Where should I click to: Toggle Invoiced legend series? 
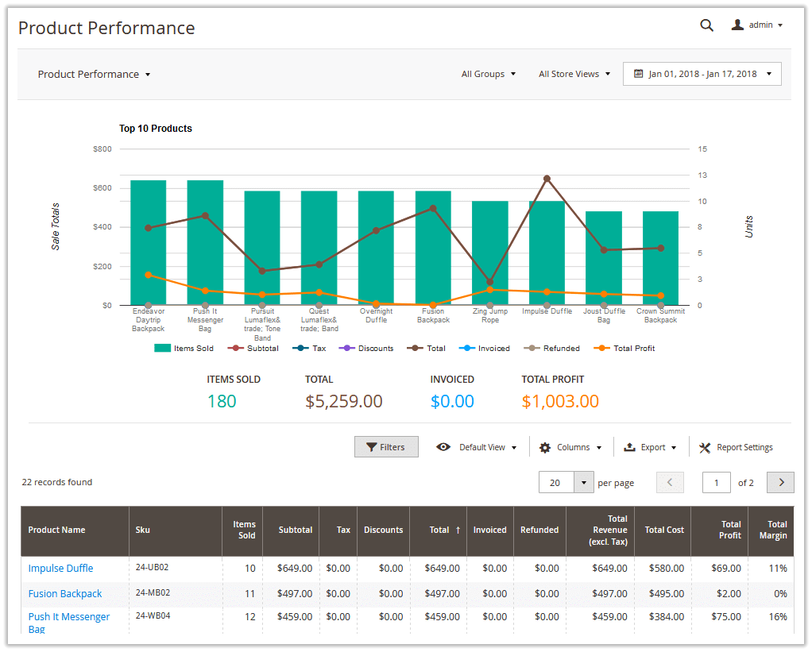(x=484, y=349)
